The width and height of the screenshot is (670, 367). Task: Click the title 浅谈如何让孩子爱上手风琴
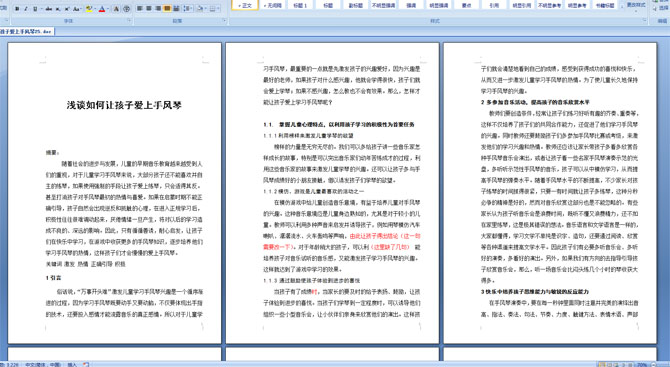click(124, 105)
